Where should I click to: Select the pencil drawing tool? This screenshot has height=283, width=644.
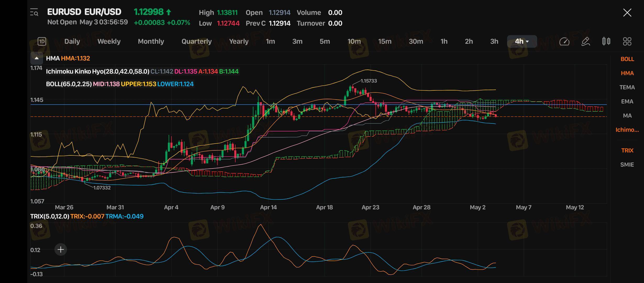pos(585,41)
